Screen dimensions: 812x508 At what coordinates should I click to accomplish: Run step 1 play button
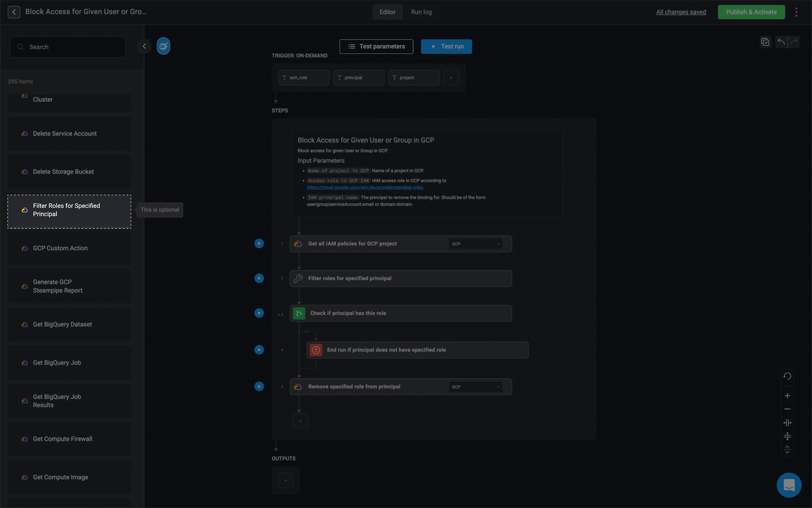pyautogui.click(x=259, y=244)
